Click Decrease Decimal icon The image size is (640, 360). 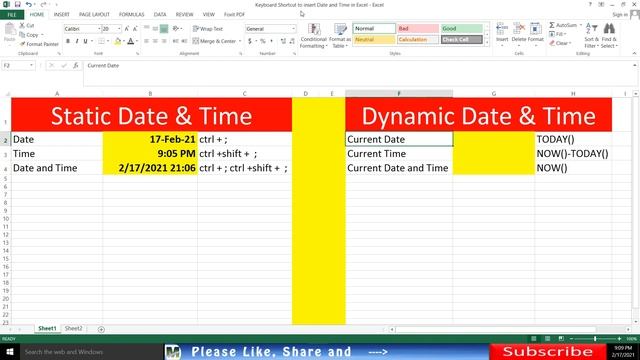tap(292, 41)
